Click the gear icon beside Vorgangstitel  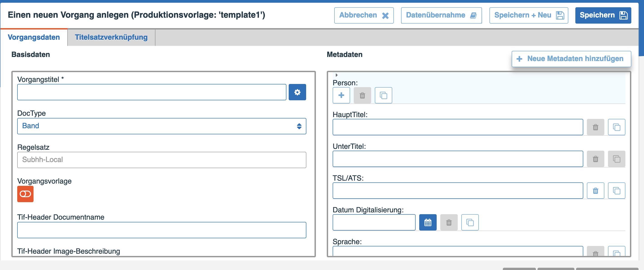(x=297, y=92)
